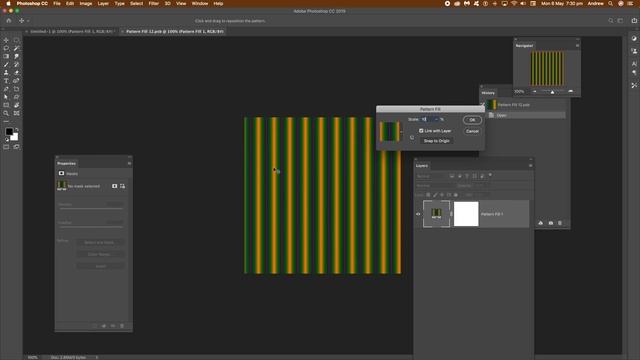Open the Window menu

(200, 3)
